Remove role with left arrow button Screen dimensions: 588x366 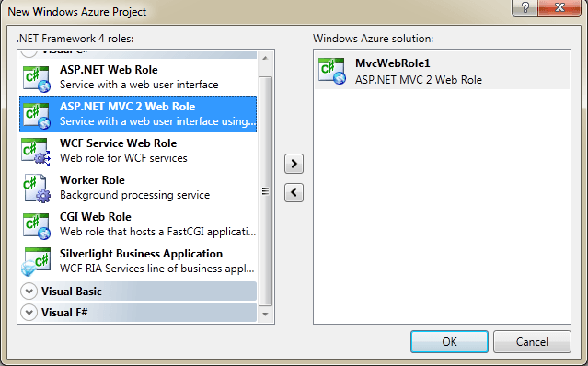[294, 192]
